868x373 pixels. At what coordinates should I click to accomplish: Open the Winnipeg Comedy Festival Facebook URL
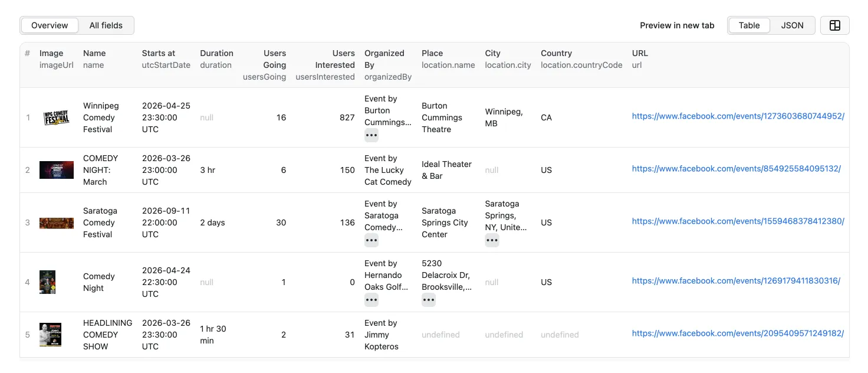coord(736,116)
